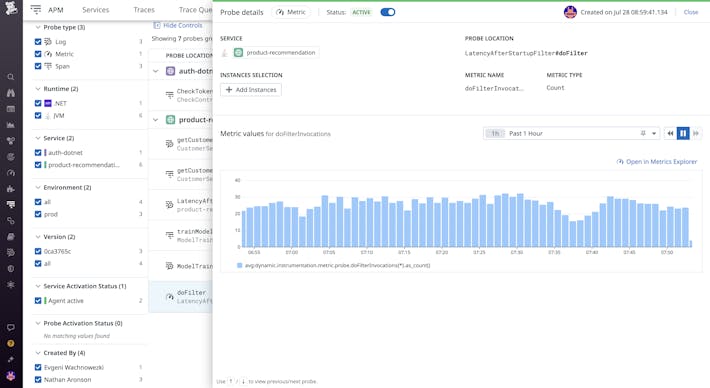Collapse the Version filter section
The image size is (710, 388).
(x=38, y=237)
